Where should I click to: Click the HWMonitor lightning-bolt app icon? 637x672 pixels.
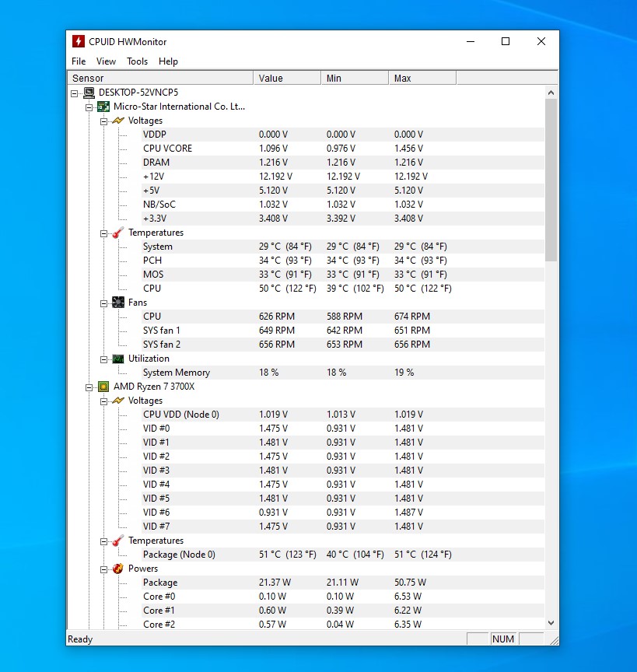[x=78, y=41]
